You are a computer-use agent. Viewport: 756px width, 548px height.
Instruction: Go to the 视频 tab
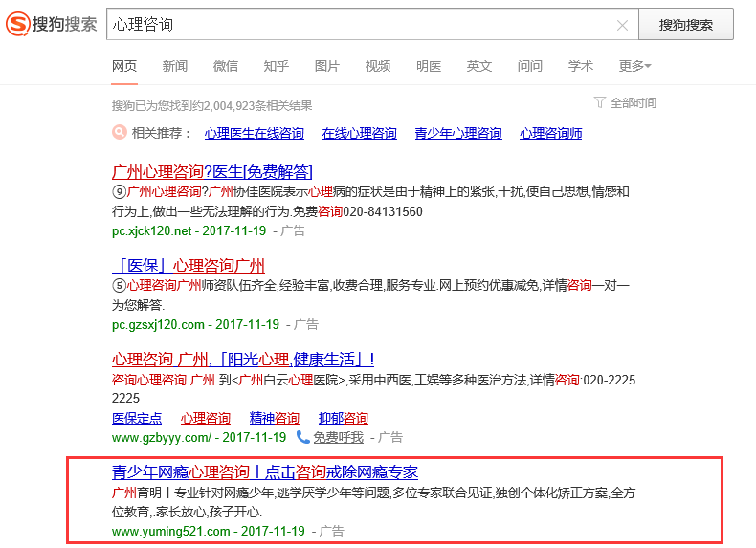click(377, 66)
